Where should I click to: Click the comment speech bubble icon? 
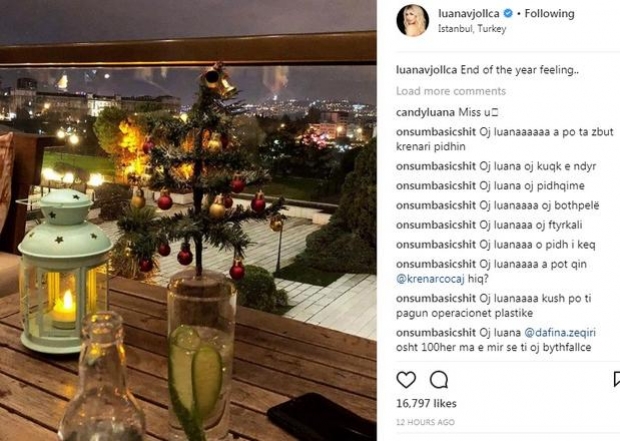pos(438,380)
